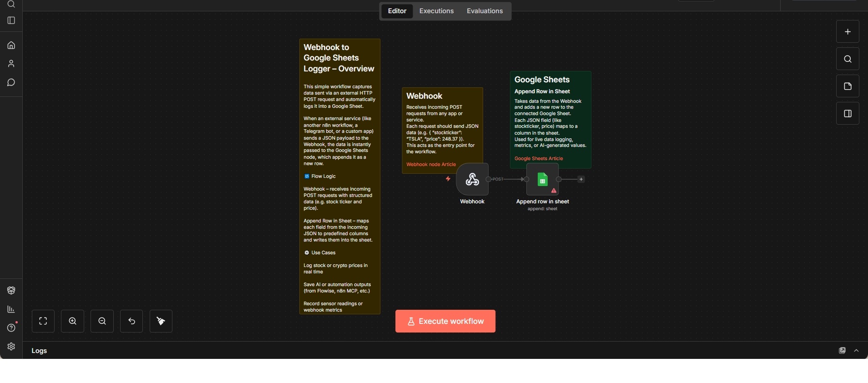Image resolution: width=868 pixels, height=383 pixels.
Task: Pop out the Logs panel
Action: click(x=842, y=351)
